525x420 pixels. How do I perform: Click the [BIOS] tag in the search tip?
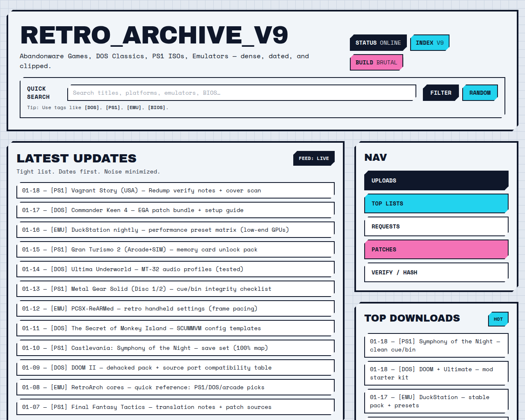pos(157,107)
